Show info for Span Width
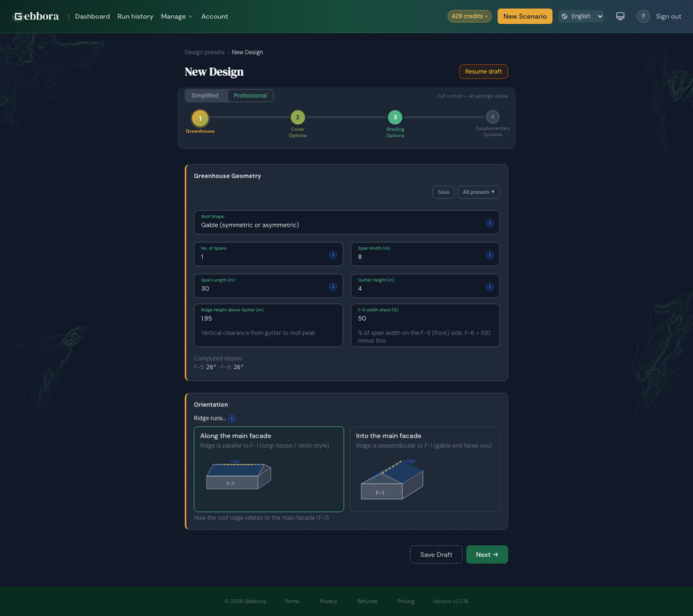 tap(489, 255)
